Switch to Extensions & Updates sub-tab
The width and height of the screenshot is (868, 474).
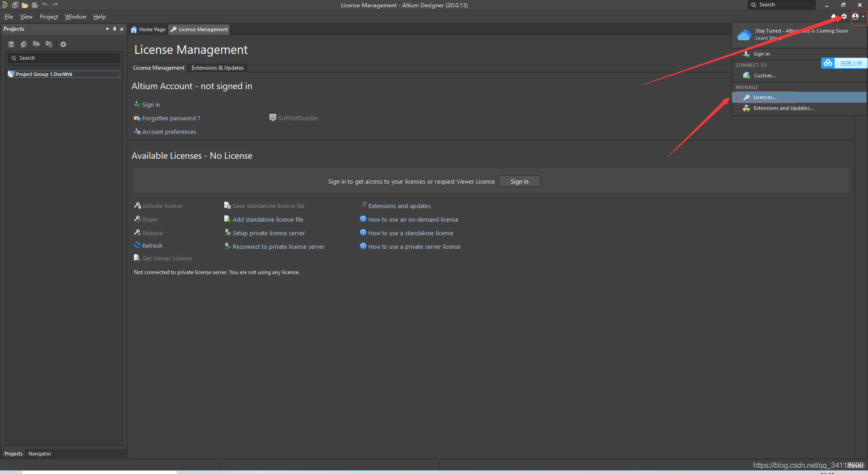[217, 68]
